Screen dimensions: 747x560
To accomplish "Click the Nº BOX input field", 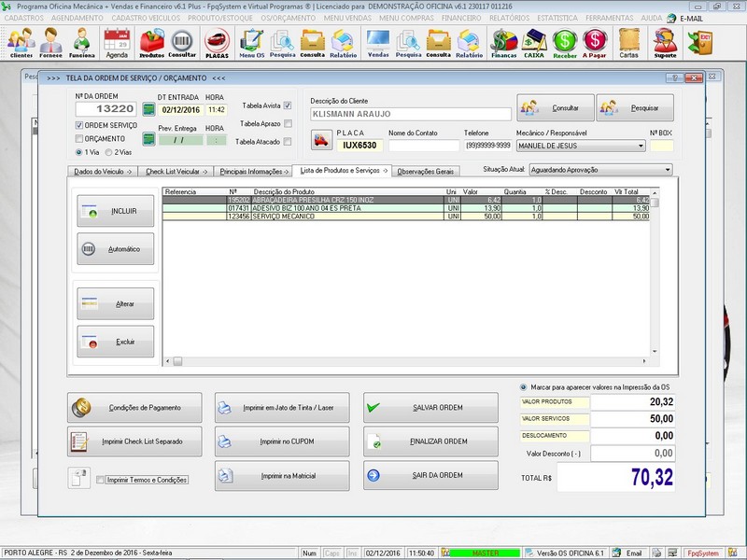I will [662, 146].
